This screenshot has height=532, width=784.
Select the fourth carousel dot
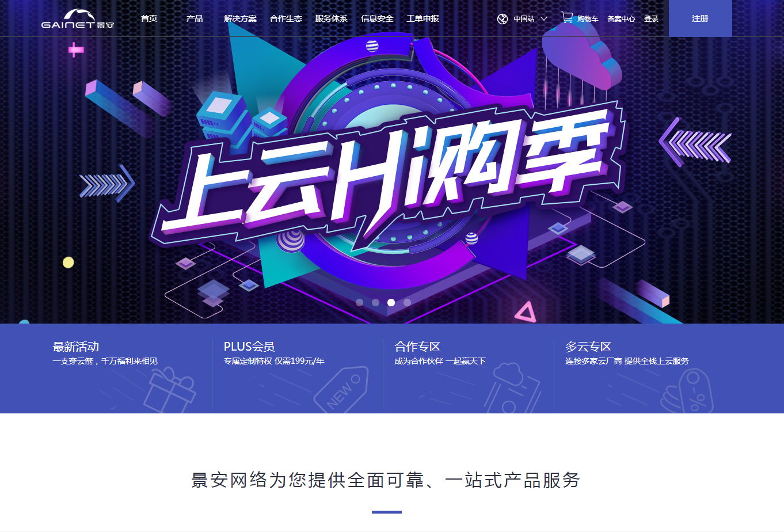tap(408, 302)
